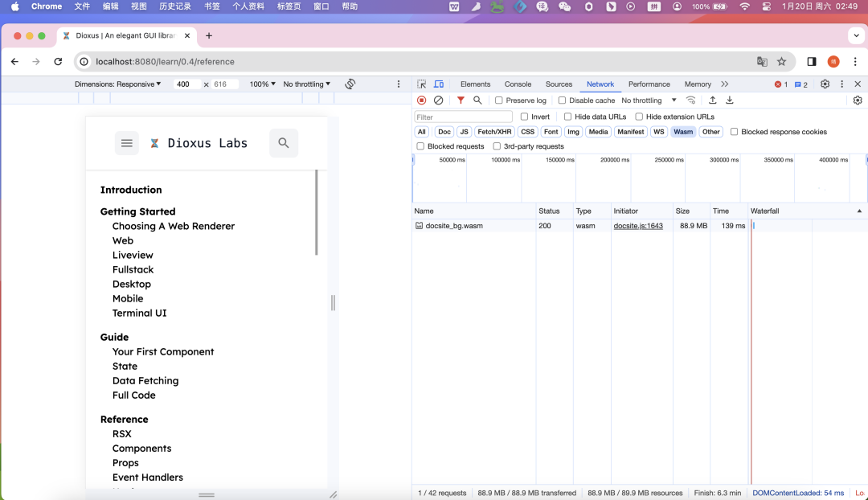Open the docsite.js:1643 initiator link
Screen dimensions: 868x500
638,226
